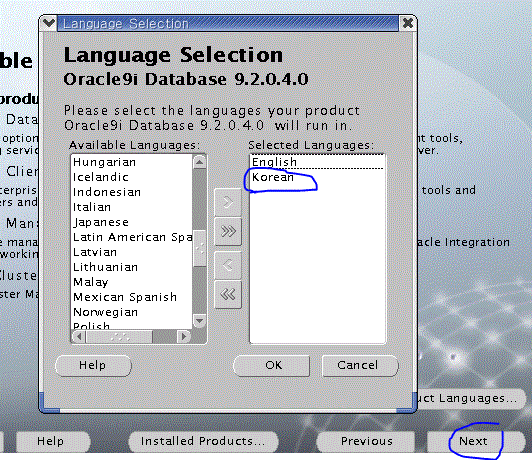Click right arrow of horizontal scrollbar

coord(184,337)
